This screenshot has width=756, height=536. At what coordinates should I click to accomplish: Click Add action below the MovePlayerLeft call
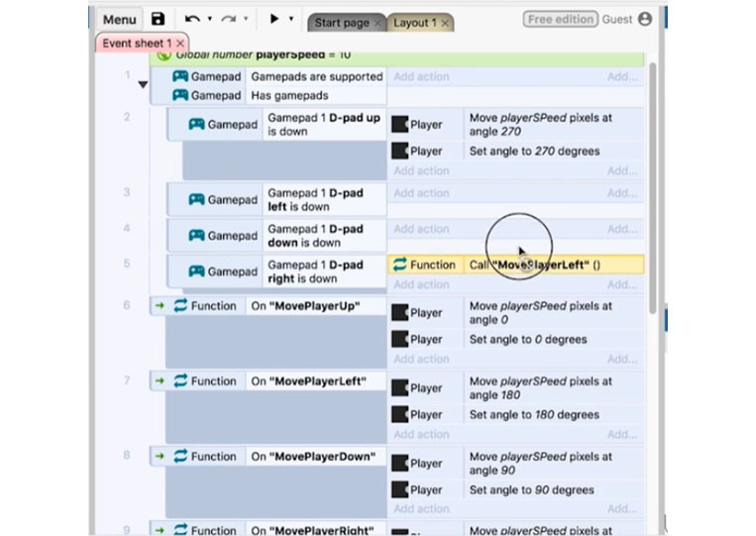pyautogui.click(x=421, y=284)
